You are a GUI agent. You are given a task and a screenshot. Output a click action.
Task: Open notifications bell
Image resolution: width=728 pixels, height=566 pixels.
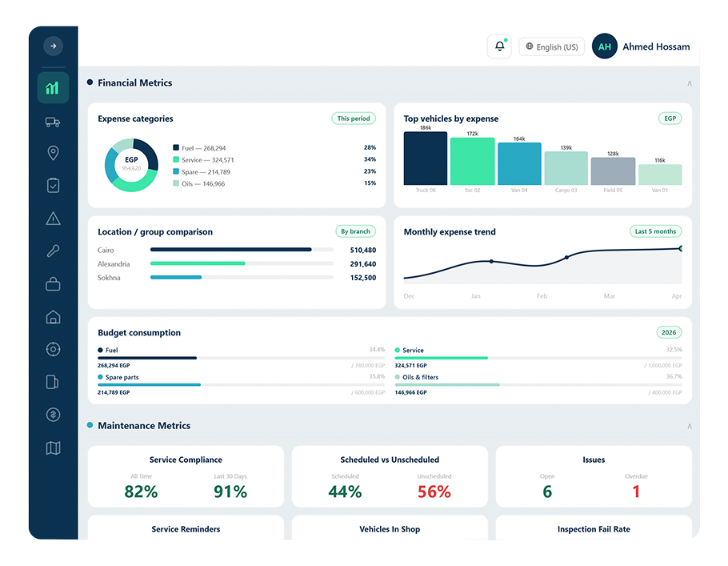[499, 46]
